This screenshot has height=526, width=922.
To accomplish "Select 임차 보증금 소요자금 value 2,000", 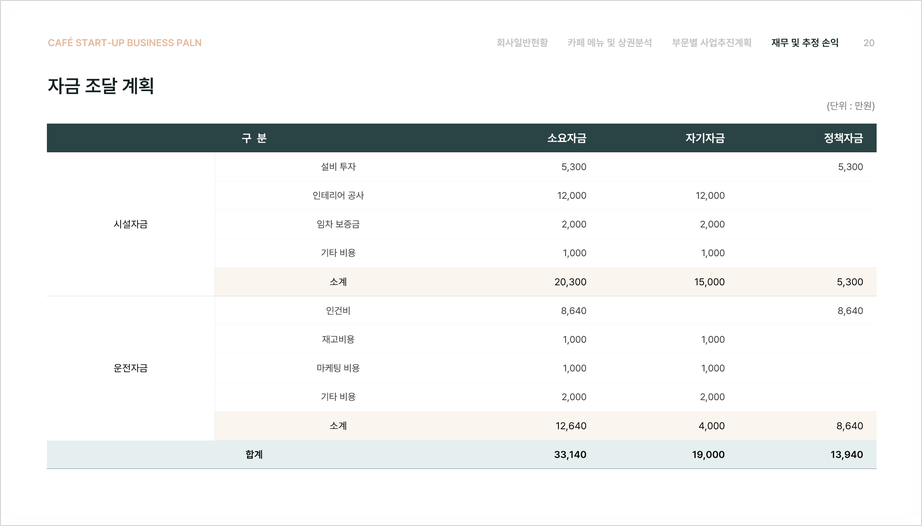I will [x=573, y=225].
